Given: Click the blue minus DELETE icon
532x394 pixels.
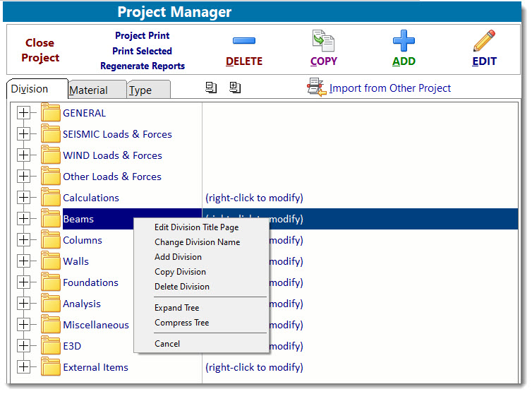Looking at the screenshot, I should click(244, 41).
